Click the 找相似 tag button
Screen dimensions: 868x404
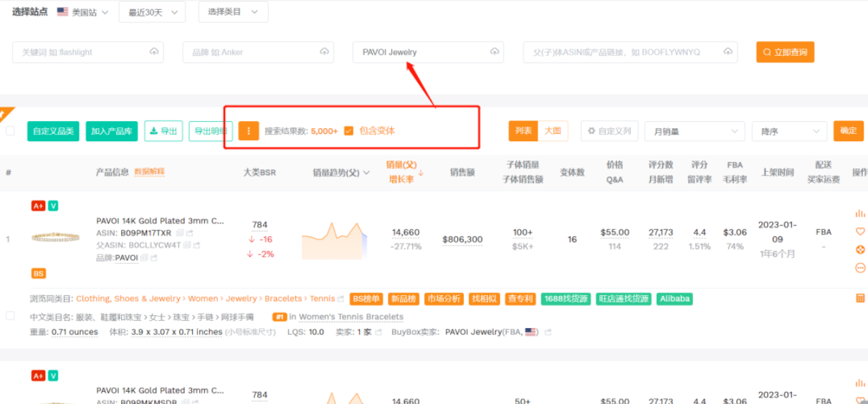coord(485,299)
